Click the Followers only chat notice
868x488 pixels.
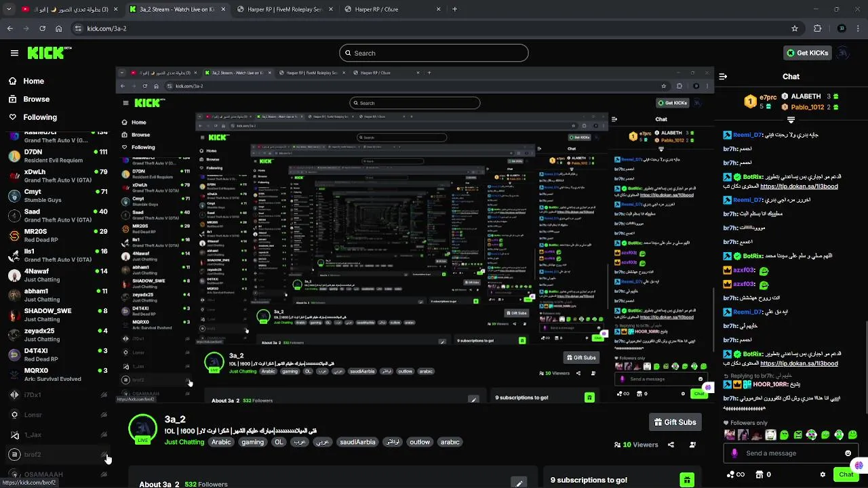[x=746, y=423]
